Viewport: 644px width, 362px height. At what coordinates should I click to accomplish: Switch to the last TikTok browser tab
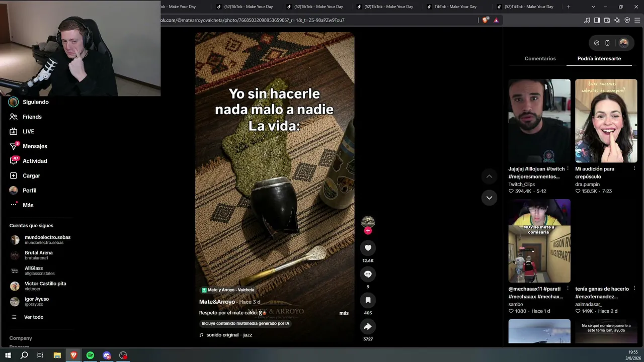(x=529, y=7)
